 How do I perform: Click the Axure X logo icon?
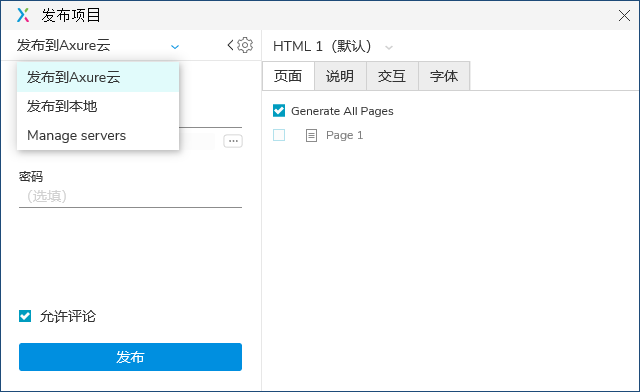coord(23,15)
